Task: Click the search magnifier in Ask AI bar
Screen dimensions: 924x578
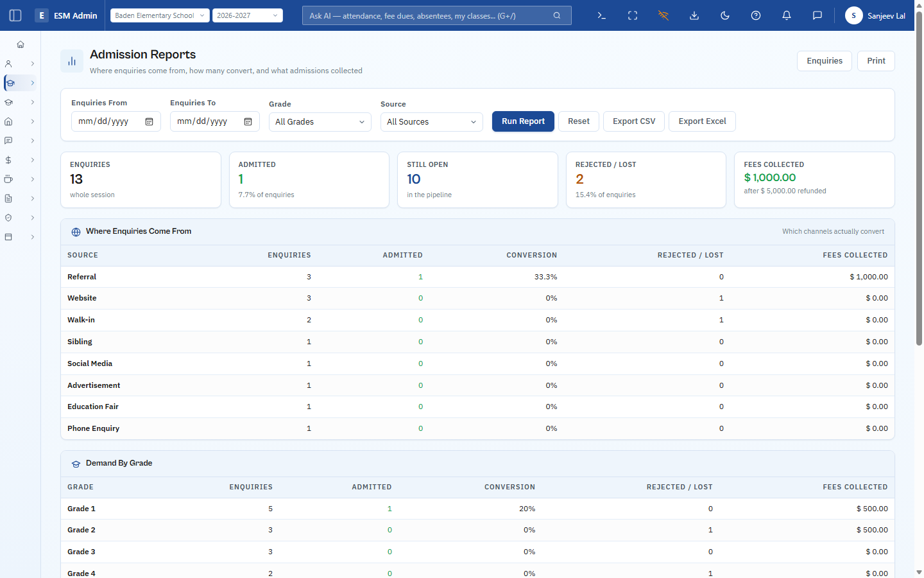Action: [557, 15]
